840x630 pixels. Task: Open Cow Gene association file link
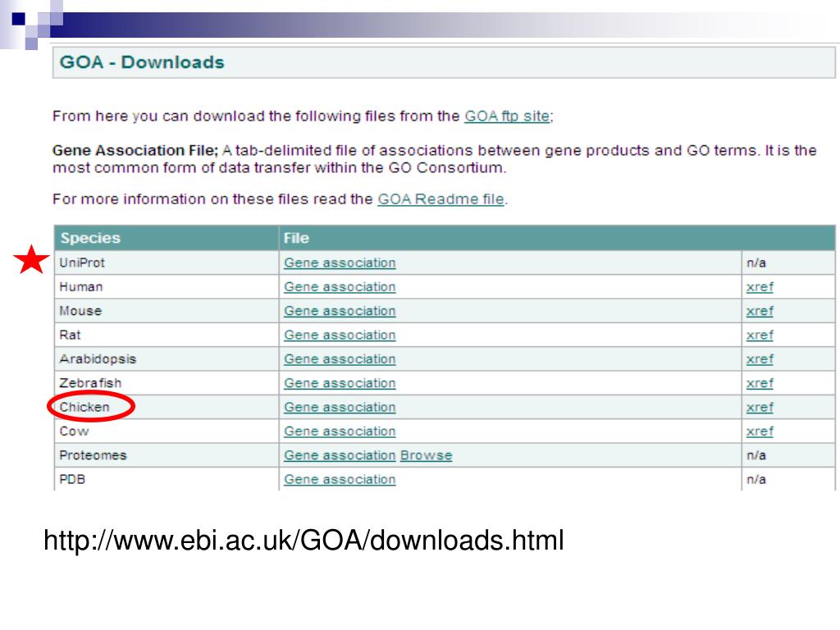tap(340, 431)
